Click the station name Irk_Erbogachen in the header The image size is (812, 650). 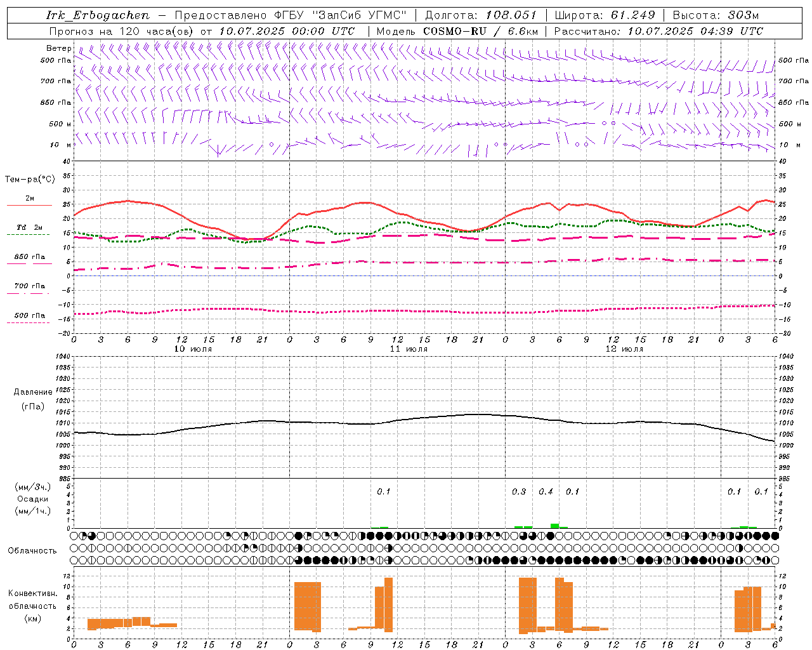point(98,15)
